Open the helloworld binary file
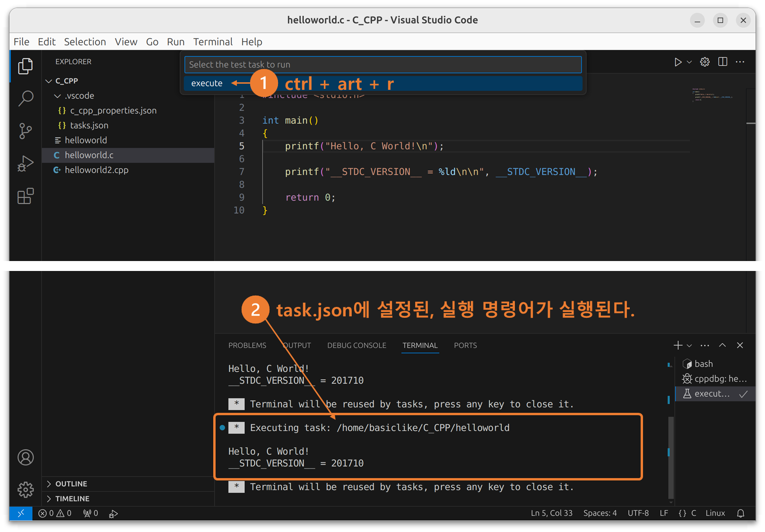 [x=128, y=140]
